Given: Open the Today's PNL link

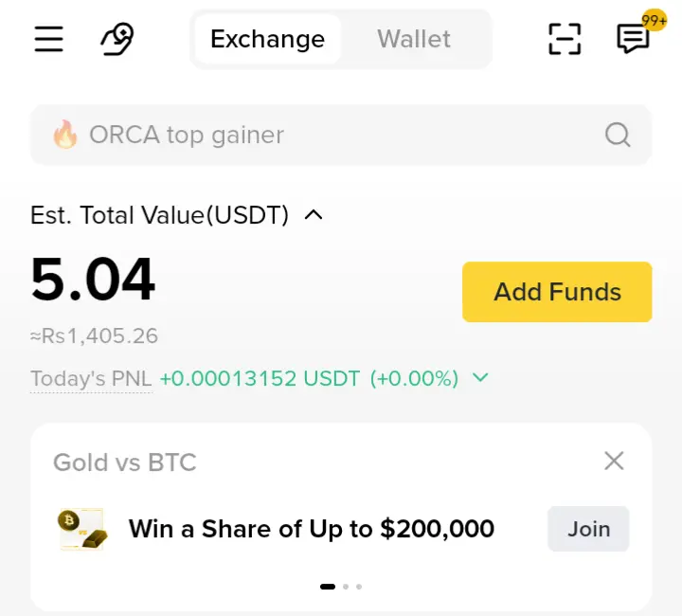Looking at the screenshot, I should click(x=91, y=379).
